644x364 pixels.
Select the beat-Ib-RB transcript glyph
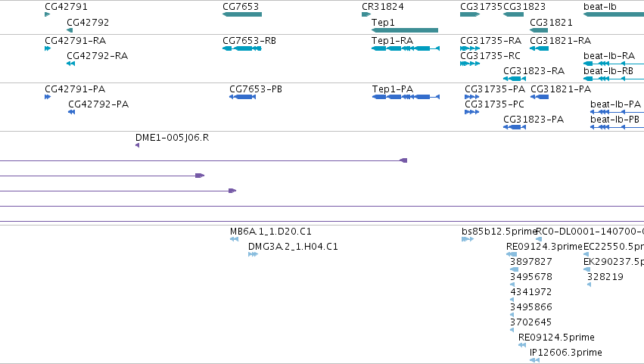(614, 79)
